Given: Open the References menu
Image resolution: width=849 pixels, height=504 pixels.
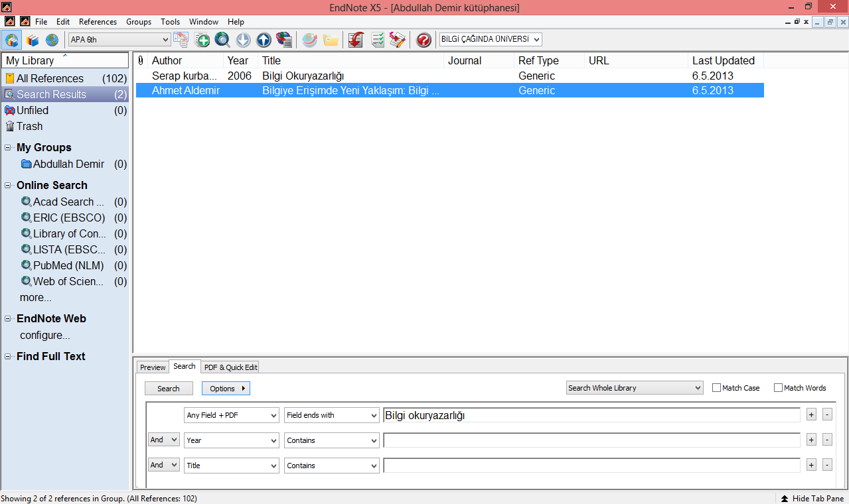Looking at the screenshot, I should tap(98, 22).
